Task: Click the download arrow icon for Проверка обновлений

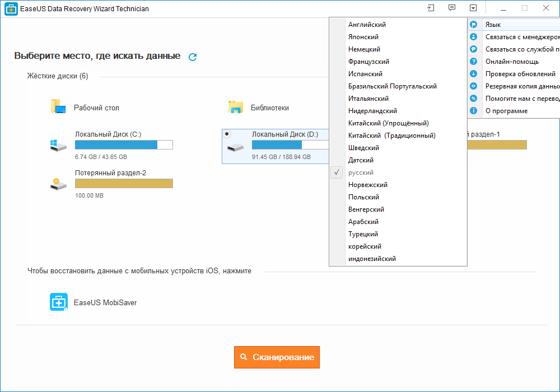Action: [x=474, y=74]
